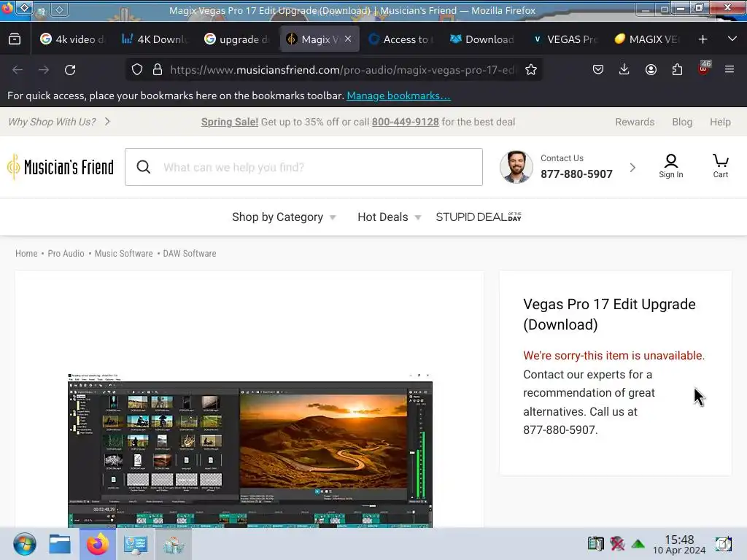Open a new browser tab
The width and height of the screenshot is (747, 560).
703,39
